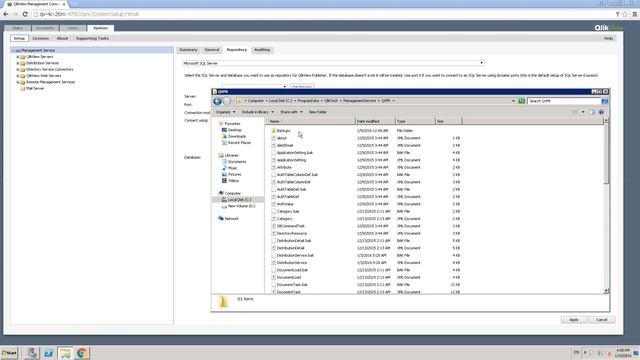Click the Explorer help question-mark icon
The height and width of the screenshot is (360, 640).
coord(601,112)
